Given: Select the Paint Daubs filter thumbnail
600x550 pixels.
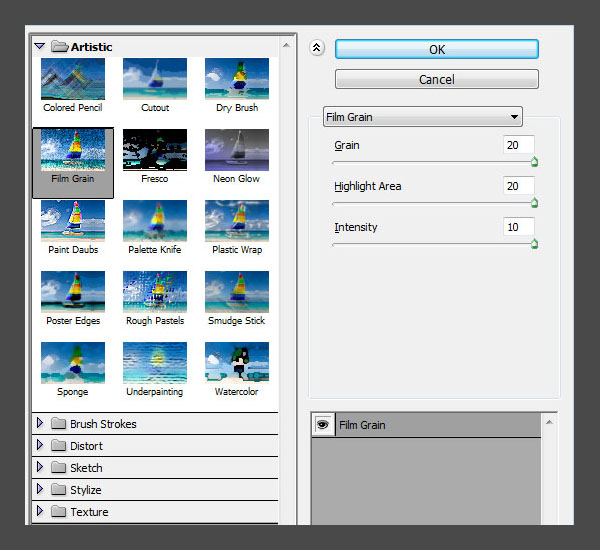Looking at the screenshot, I should click(x=73, y=221).
